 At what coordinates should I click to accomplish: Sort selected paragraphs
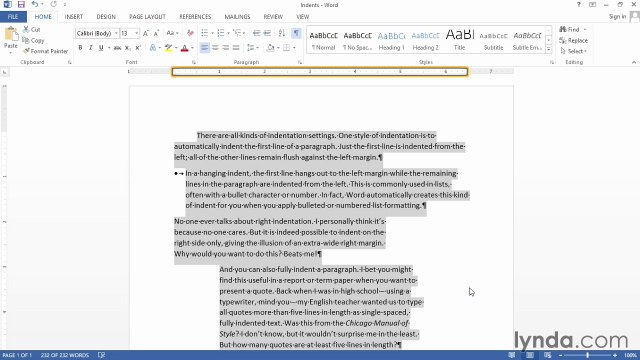(x=282, y=33)
